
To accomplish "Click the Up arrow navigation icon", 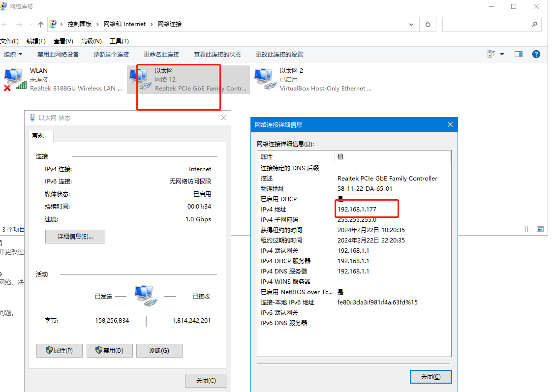I will click(41, 24).
